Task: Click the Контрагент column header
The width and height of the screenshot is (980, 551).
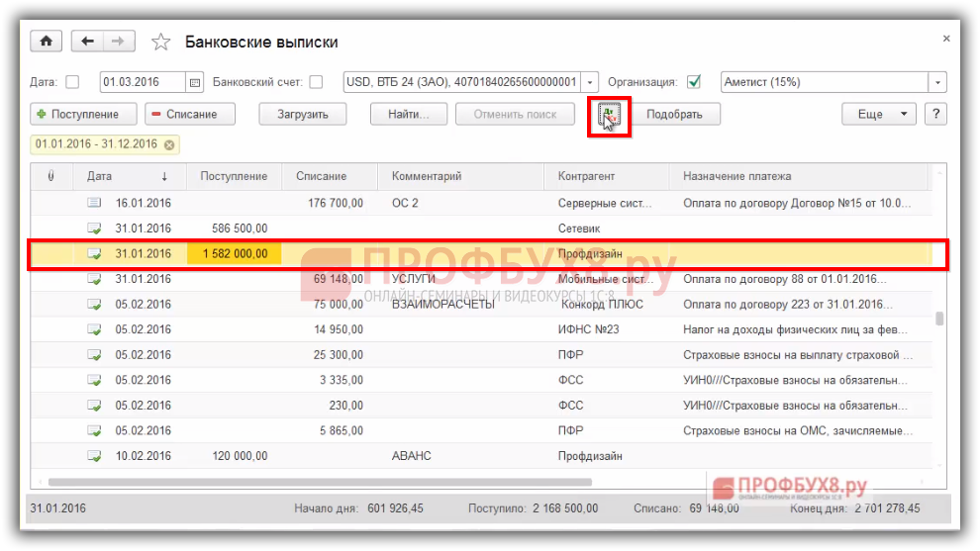Action: tap(586, 176)
